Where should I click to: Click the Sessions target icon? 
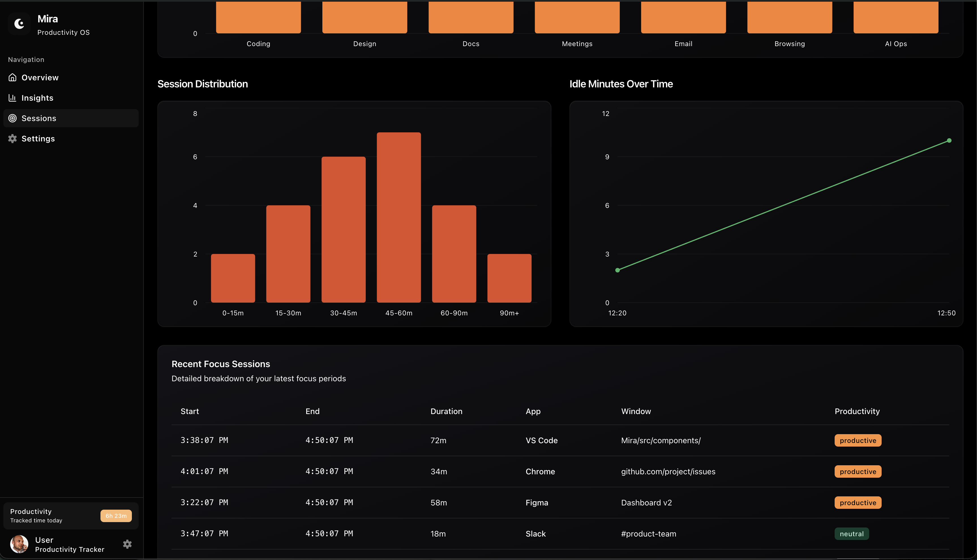point(12,118)
